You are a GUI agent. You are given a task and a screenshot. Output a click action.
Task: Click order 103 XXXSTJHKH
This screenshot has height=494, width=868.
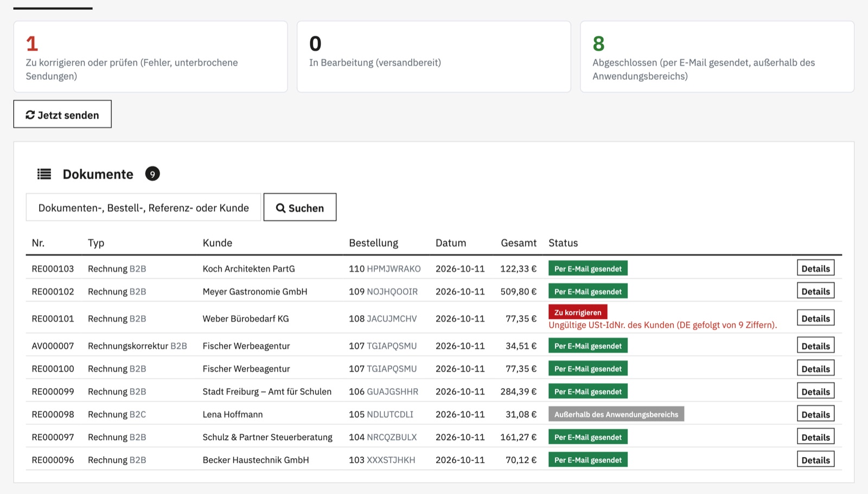click(x=382, y=460)
